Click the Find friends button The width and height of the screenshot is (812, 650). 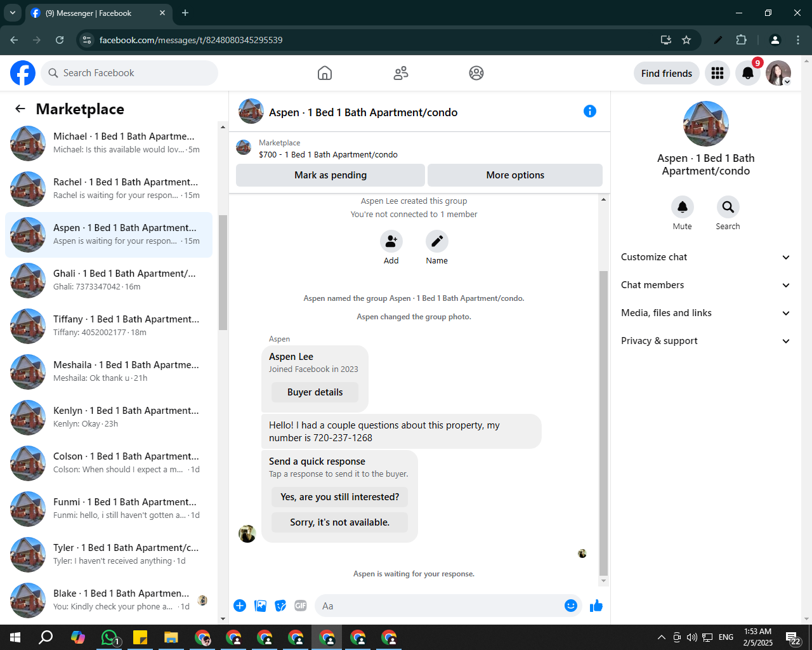click(x=667, y=73)
